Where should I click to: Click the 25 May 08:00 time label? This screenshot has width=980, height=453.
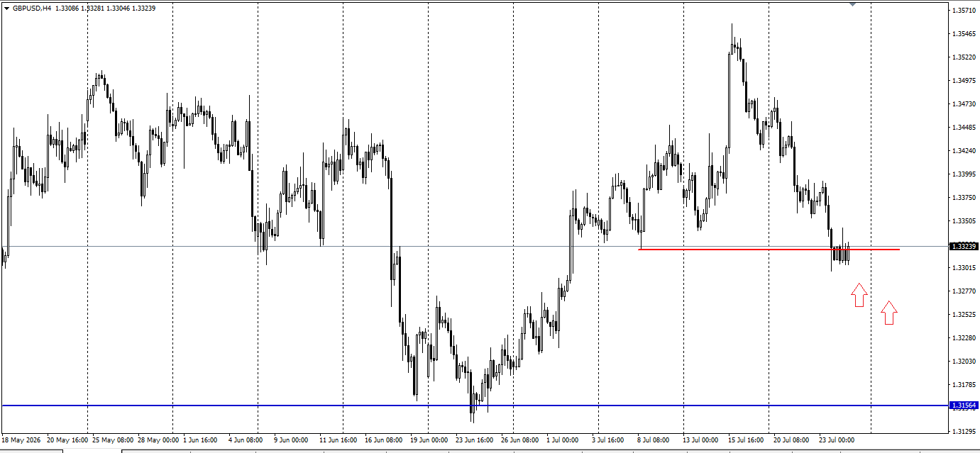tap(112, 440)
